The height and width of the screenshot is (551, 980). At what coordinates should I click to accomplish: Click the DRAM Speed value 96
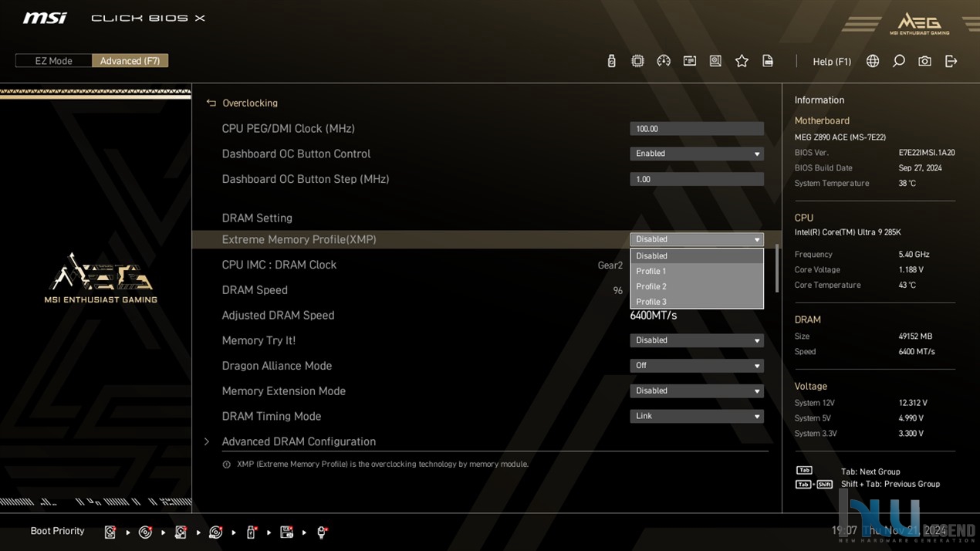click(x=617, y=291)
